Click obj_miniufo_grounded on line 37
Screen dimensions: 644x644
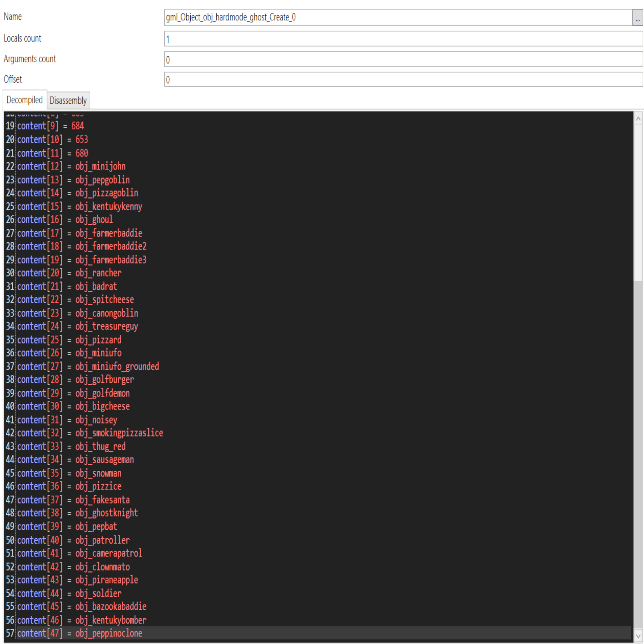click(117, 366)
